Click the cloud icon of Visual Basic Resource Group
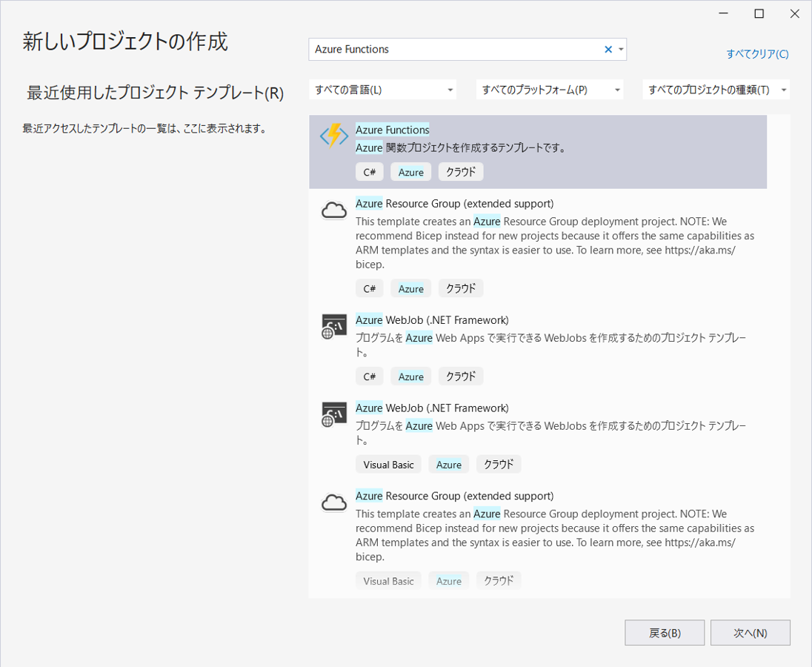The image size is (812, 667). tap(334, 502)
